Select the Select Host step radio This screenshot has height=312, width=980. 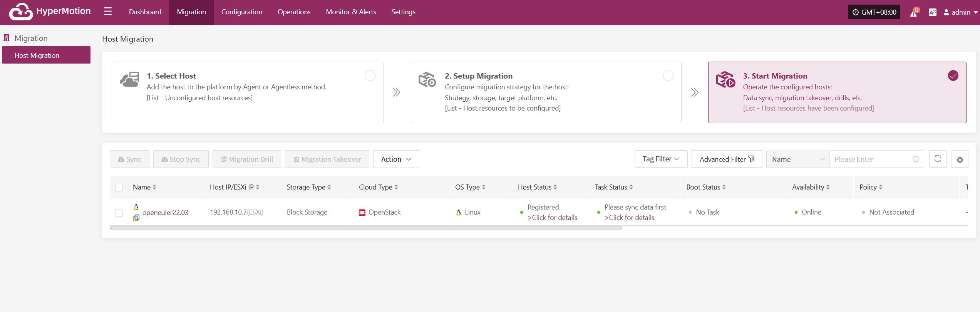pyautogui.click(x=370, y=75)
